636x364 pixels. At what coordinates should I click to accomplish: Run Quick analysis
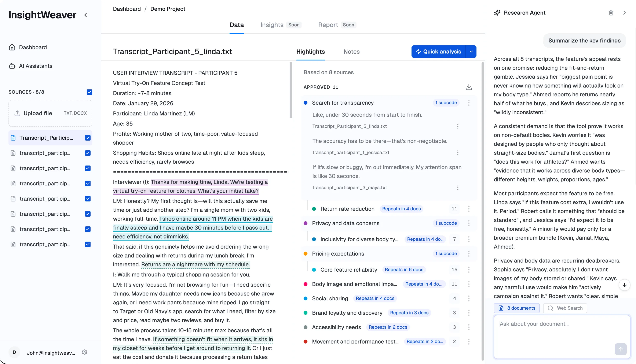(438, 52)
